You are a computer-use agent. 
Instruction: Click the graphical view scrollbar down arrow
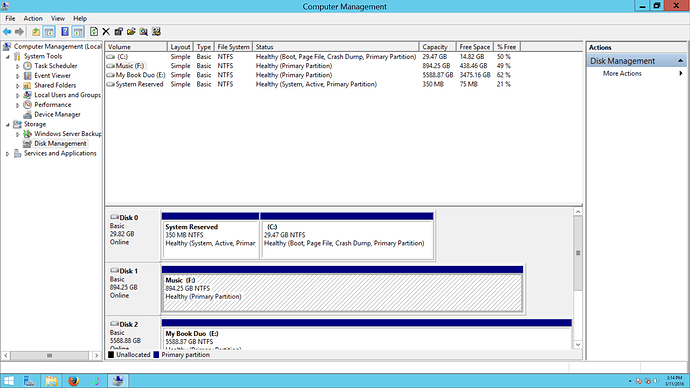[578, 345]
